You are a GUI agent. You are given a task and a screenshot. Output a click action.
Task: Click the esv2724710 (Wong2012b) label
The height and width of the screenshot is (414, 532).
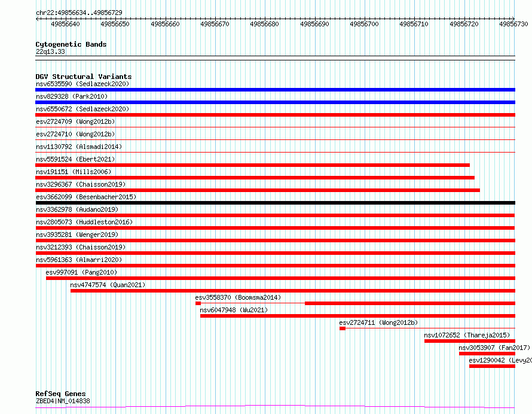click(x=75, y=134)
